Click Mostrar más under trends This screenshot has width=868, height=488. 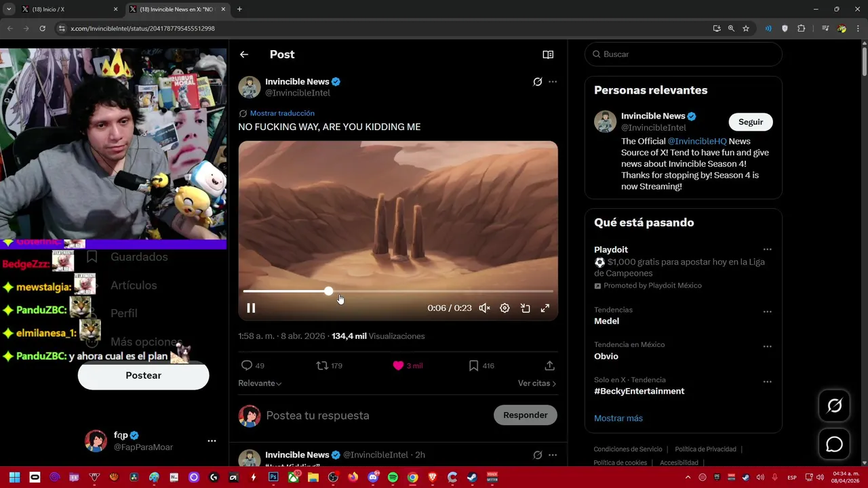618,418
